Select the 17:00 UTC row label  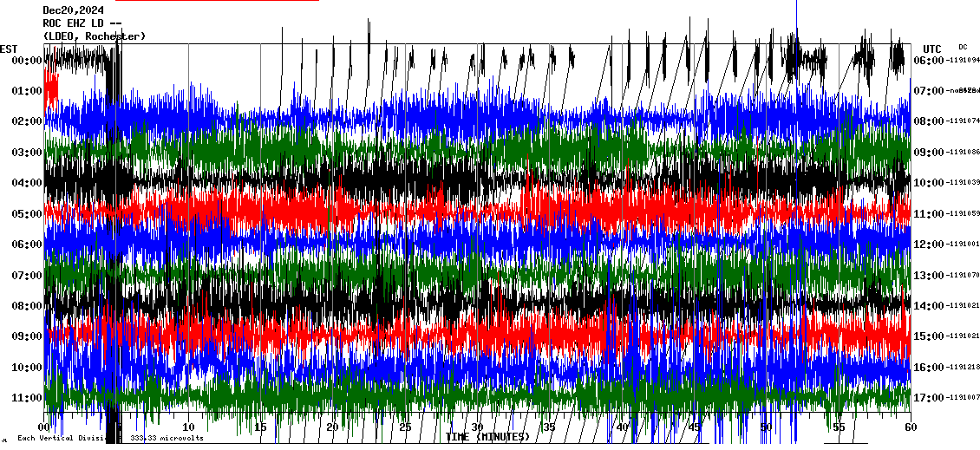(x=932, y=398)
